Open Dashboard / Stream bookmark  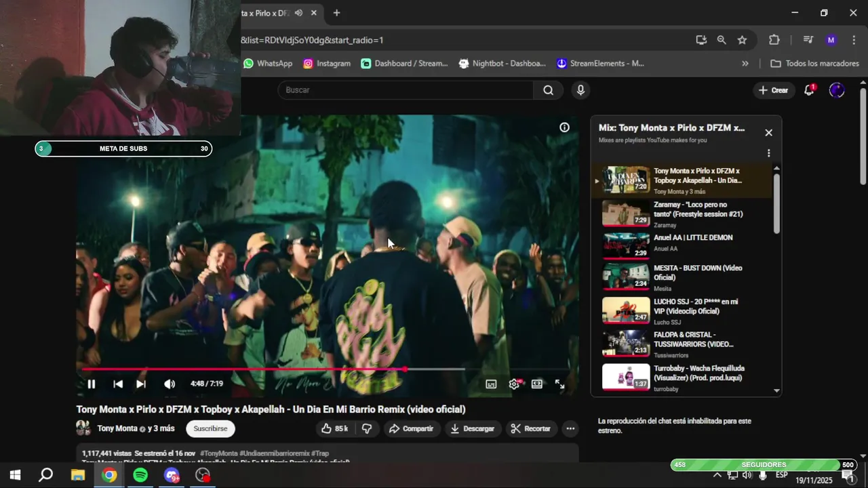(x=405, y=63)
